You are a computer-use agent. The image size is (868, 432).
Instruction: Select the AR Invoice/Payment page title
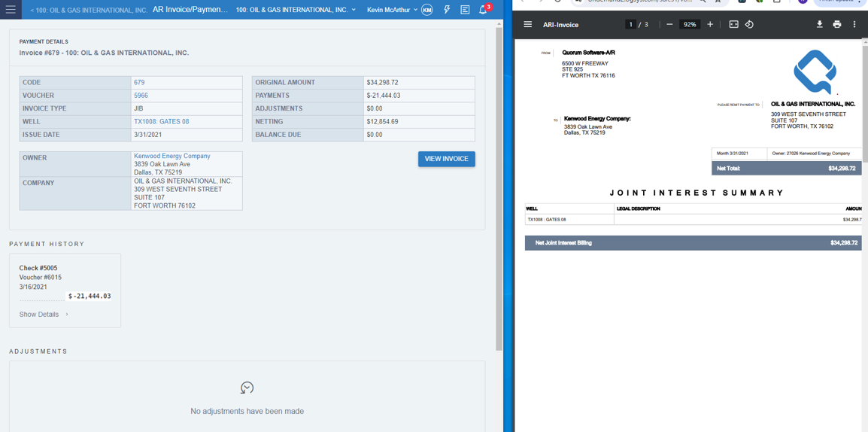pyautogui.click(x=190, y=10)
